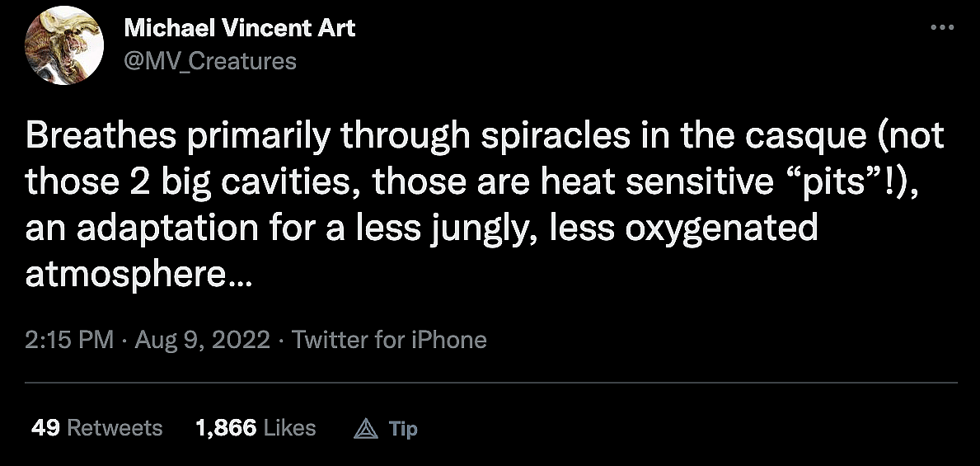This screenshot has height=466, width=980.
Task: Click the Aug 9, 2022 date
Action: (203, 340)
